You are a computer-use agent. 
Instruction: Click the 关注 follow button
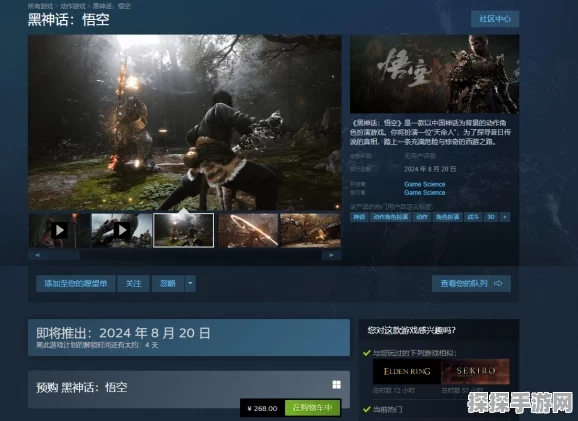point(133,283)
